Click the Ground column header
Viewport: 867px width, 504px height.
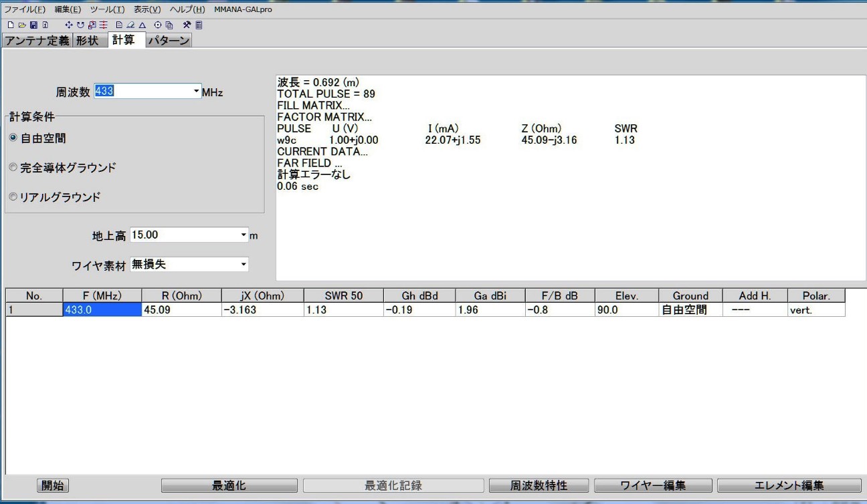[x=691, y=295]
